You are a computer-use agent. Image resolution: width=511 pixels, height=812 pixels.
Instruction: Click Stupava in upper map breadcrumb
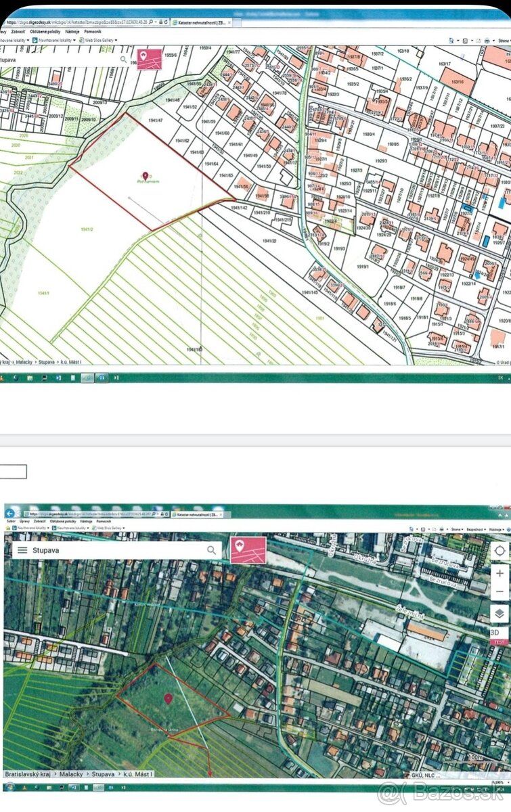coord(47,362)
